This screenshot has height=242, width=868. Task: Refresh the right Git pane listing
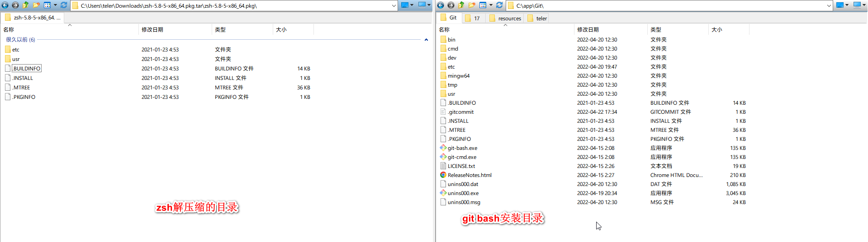pyautogui.click(x=499, y=5)
